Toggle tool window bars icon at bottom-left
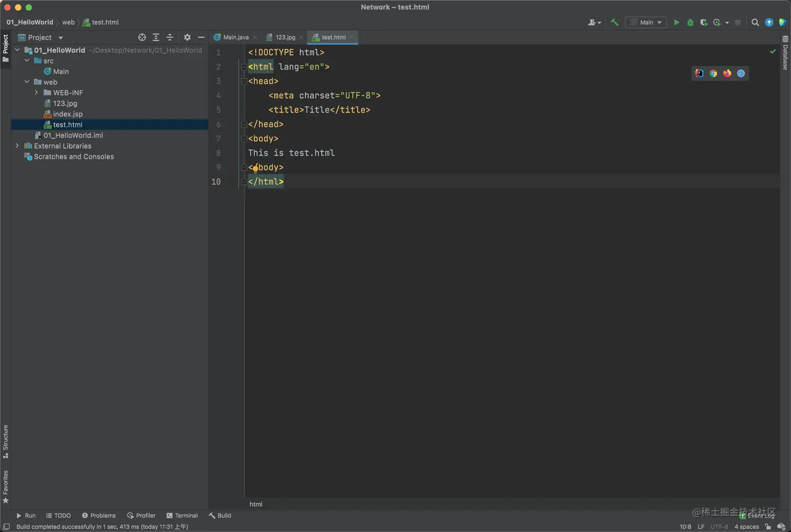This screenshot has height=532, width=791. [x=6, y=527]
